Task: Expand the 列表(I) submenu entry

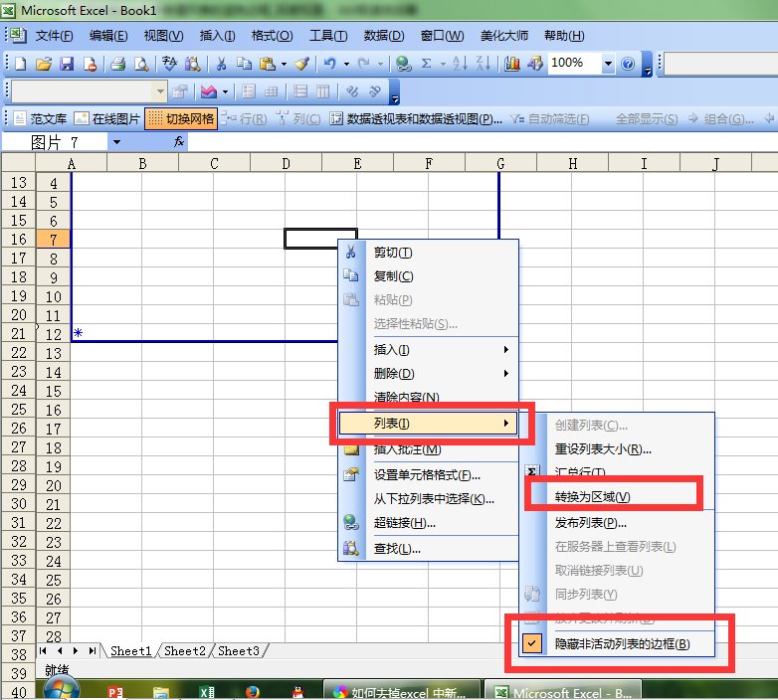Action: tap(429, 424)
